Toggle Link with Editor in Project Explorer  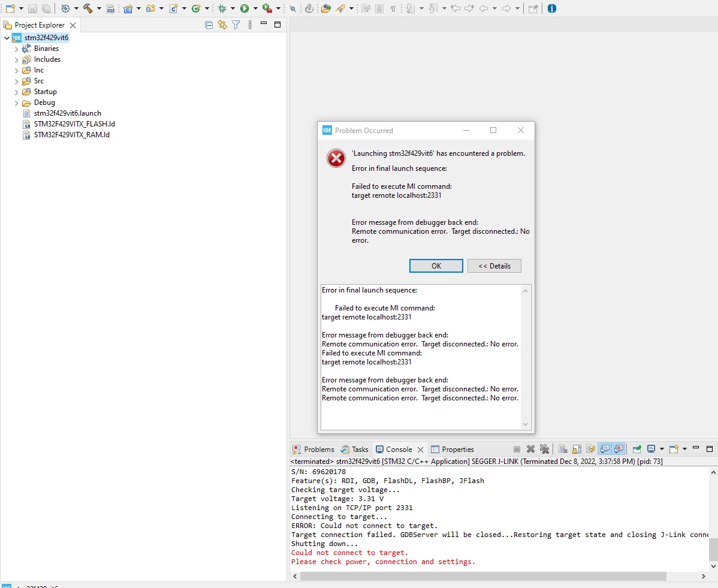[x=222, y=25]
